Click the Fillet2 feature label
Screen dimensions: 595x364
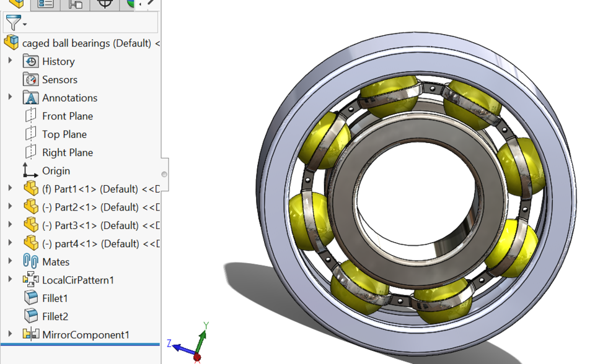point(56,316)
